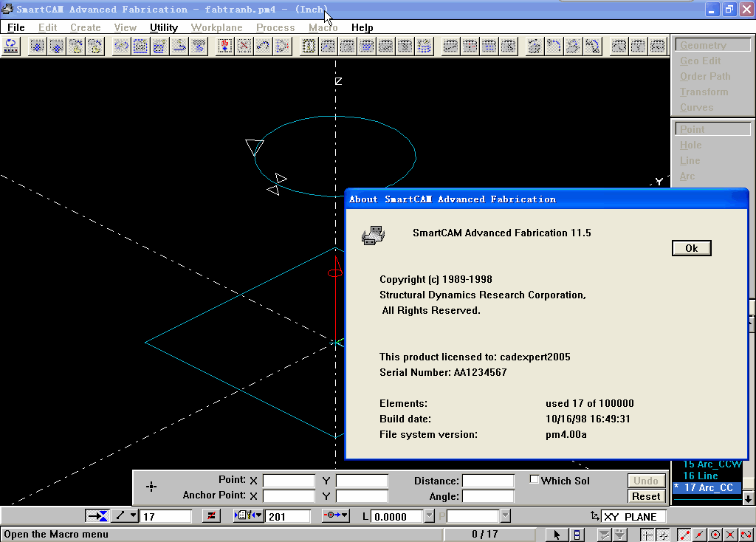The width and height of the screenshot is (756, 542).
Task: Click the Hole toolbox item
Action: tap(690, 145)
